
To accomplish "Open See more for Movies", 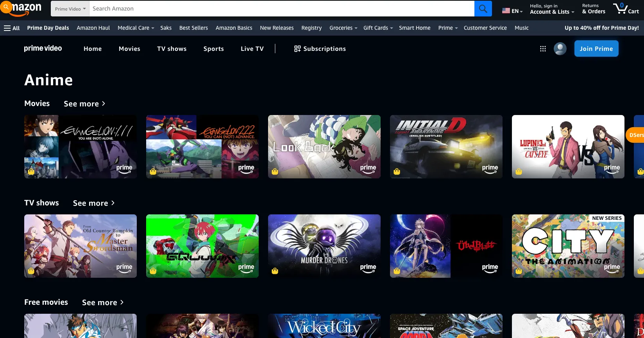I will [x=84, y=104].
